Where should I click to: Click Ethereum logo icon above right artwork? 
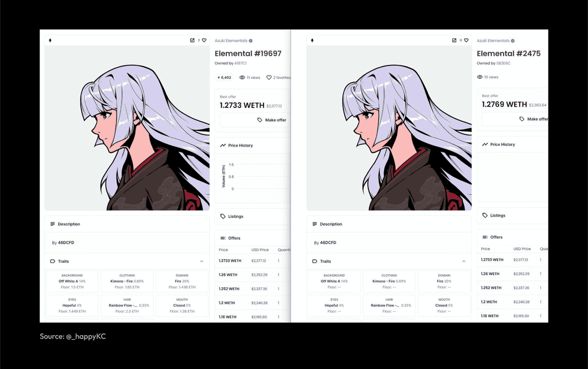tap(312, 40)
